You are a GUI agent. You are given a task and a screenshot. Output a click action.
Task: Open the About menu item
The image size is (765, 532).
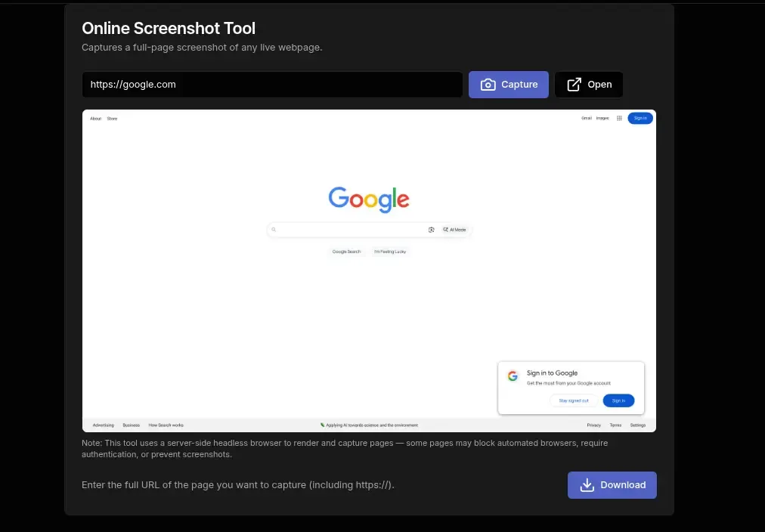(x=96, y=118)
